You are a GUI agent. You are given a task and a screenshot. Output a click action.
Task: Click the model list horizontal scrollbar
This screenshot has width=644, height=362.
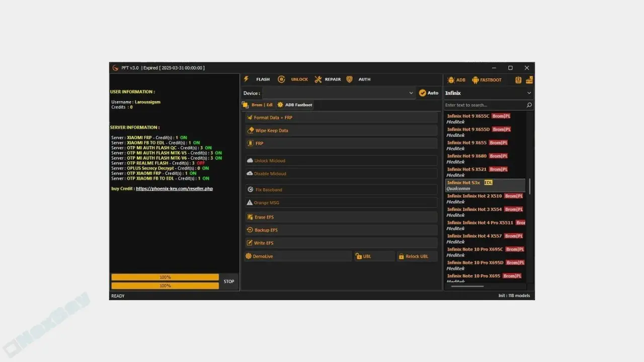tap(467, 287)
